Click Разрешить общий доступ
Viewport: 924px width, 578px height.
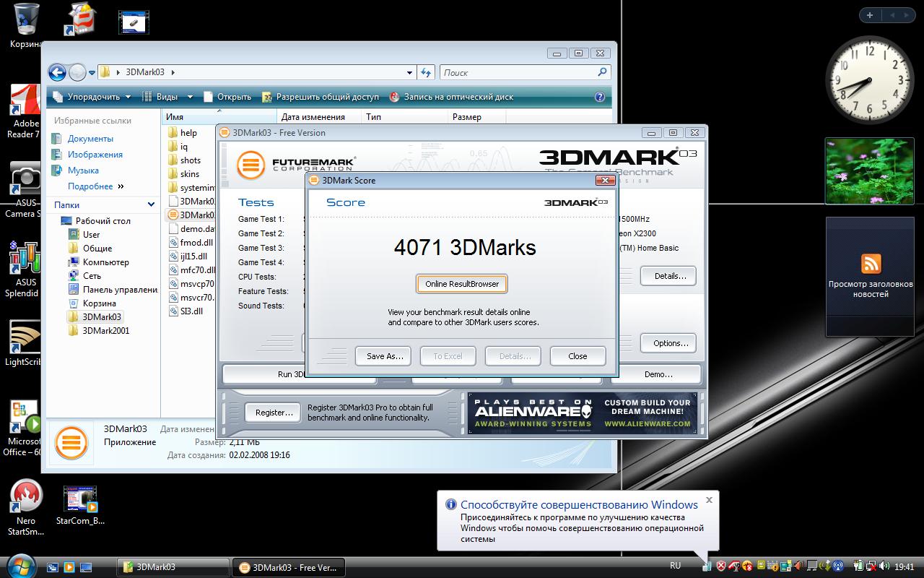click(320, 97)
